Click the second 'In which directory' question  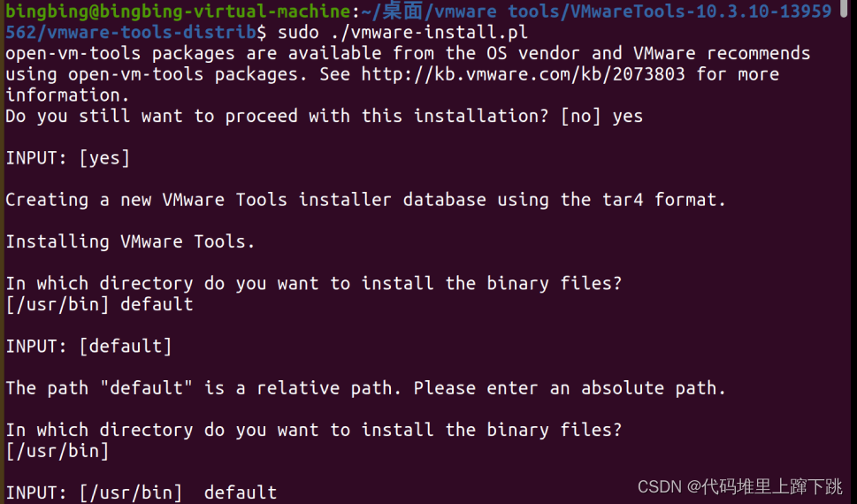pyautogui.click(x=314, y=431)
